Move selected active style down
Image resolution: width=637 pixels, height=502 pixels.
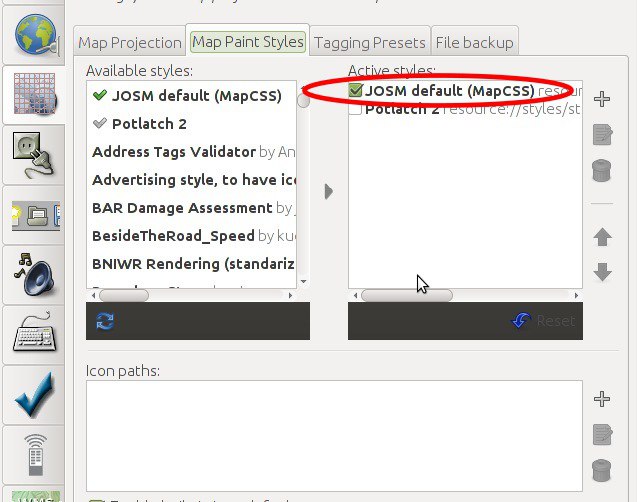(602, 272)
